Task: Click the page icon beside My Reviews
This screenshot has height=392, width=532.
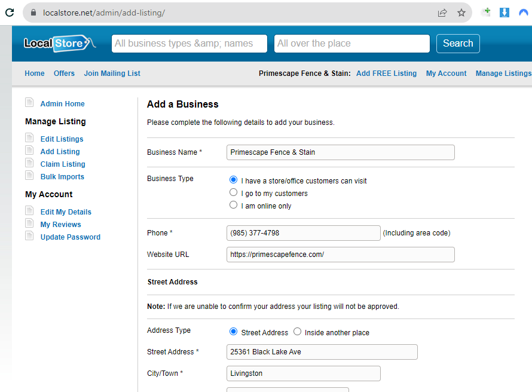Action: click(29, 223)
